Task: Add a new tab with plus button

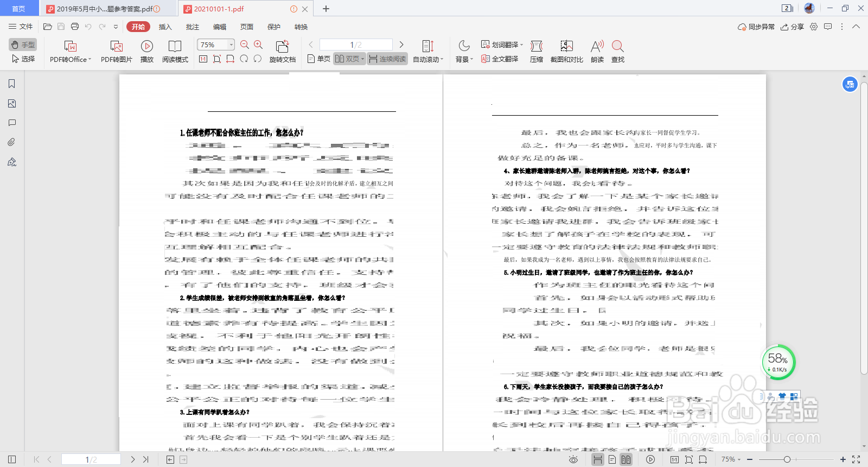Action: coord(326,9)
